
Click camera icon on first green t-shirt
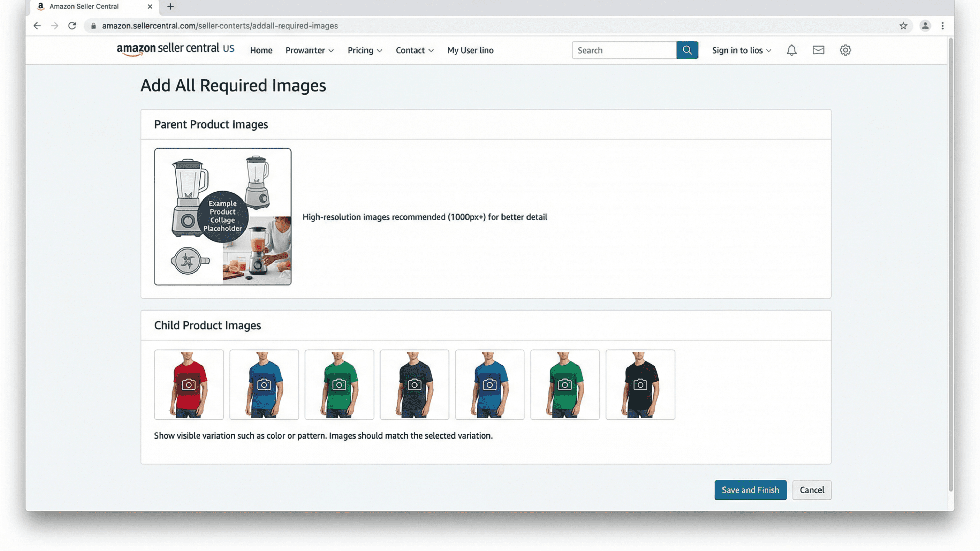(x=339, y=385)
